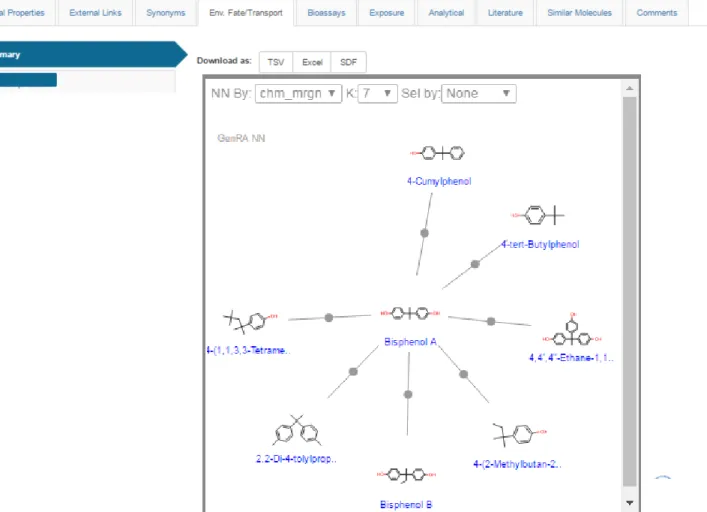The image size is (707, 512).
Task: Click the central Bisphenol A label
Action: pyautogui.click(x=410, y=342)
